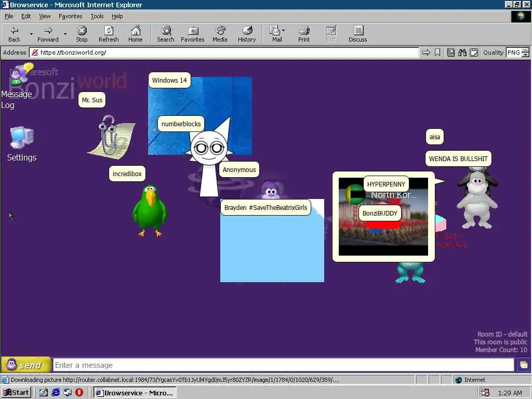Click the Anonymous name tag
532x399 pixels.
coord(239,170)
